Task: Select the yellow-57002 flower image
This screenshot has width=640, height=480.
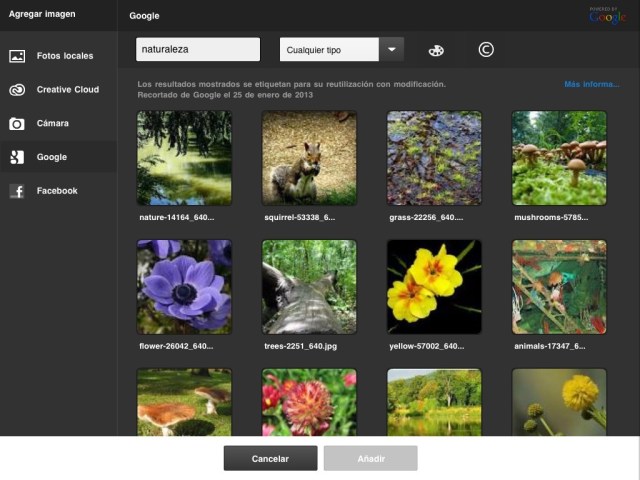Action: [434, 287]
